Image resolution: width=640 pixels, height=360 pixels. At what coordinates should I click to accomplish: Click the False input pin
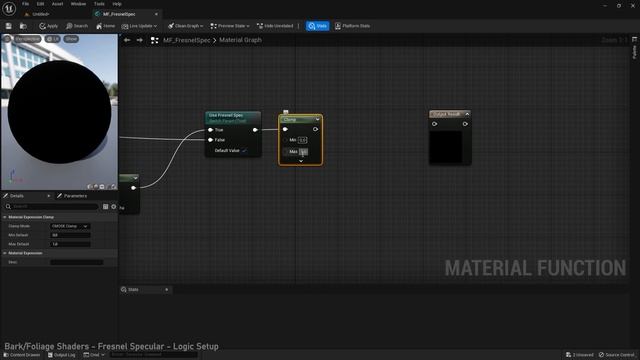pyautogui.click(x=211, y=140)
